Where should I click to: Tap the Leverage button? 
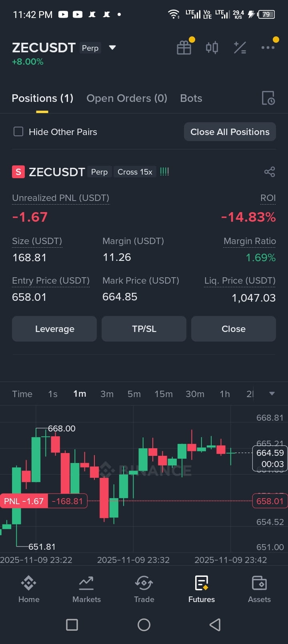click(54, 329)
